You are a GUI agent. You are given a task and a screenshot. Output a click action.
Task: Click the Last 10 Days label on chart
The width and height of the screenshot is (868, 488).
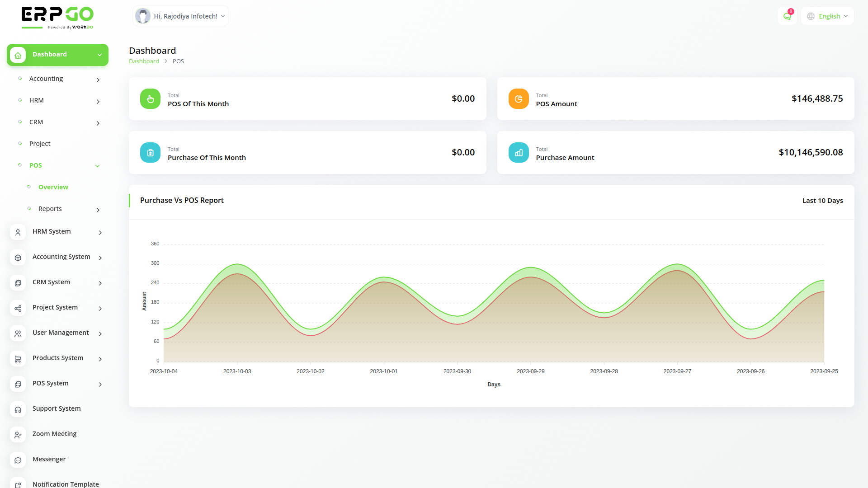pos(822,200)
